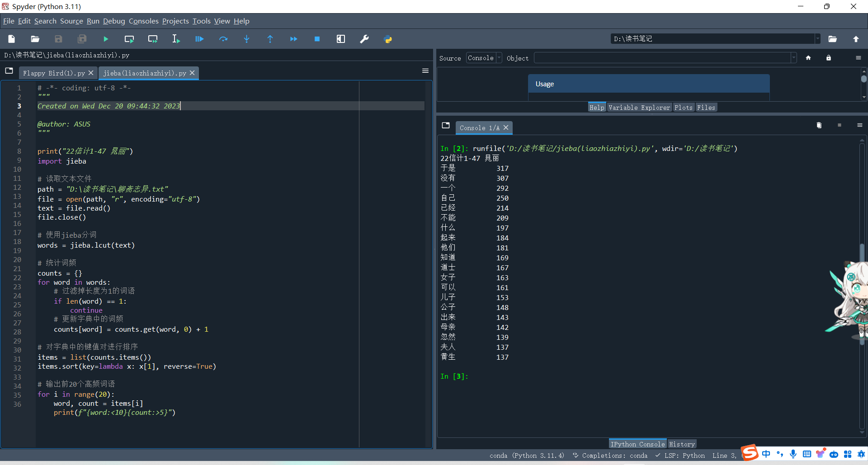Click the Run file play icon

[x=106, y=39]
